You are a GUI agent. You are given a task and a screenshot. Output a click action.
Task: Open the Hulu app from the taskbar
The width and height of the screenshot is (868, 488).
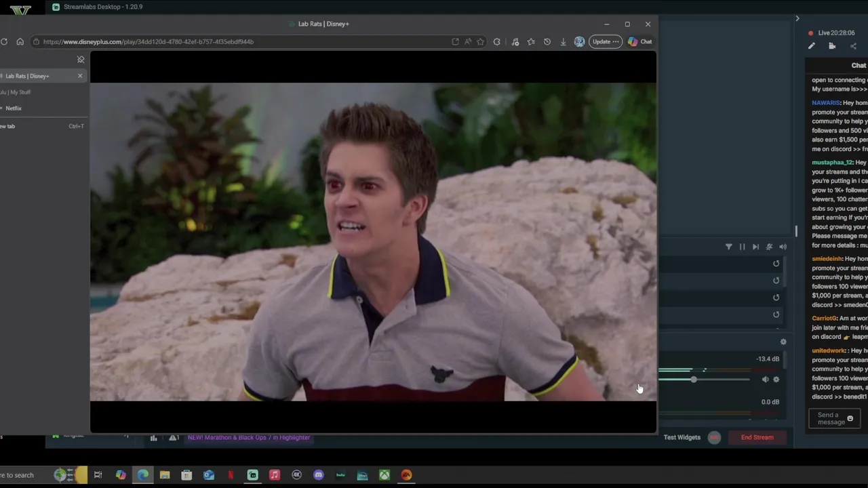click(x=340, y=475)
